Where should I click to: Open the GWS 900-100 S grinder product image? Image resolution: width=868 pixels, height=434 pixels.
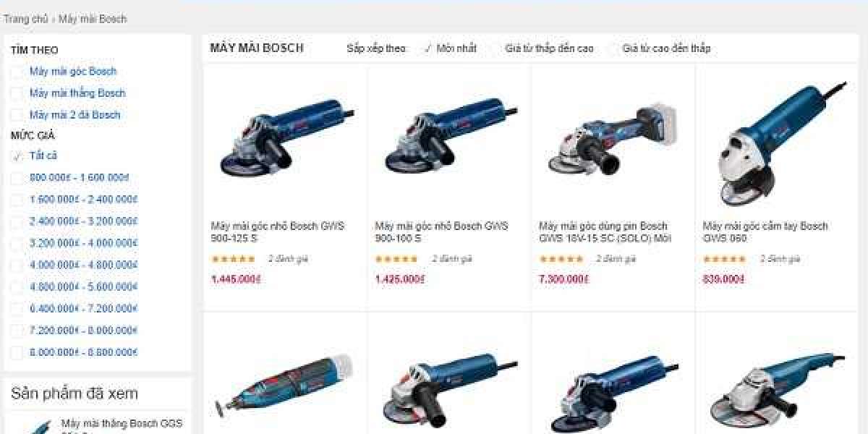pos(449,137)
